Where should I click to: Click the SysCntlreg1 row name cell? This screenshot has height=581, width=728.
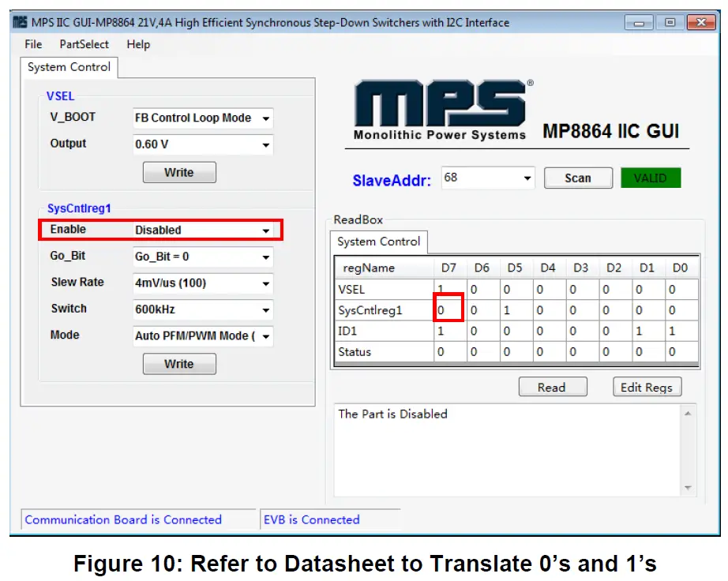coord(385,310)
